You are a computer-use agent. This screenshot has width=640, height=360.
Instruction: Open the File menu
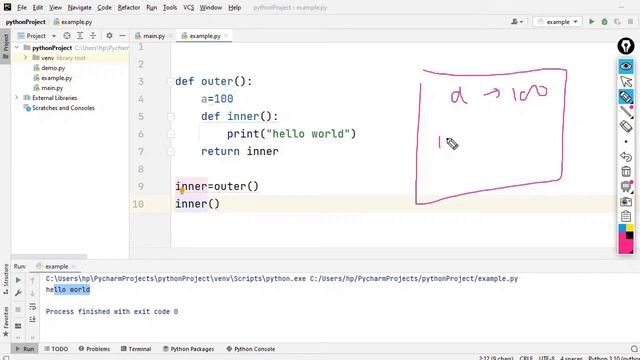[x=22, y=7]
